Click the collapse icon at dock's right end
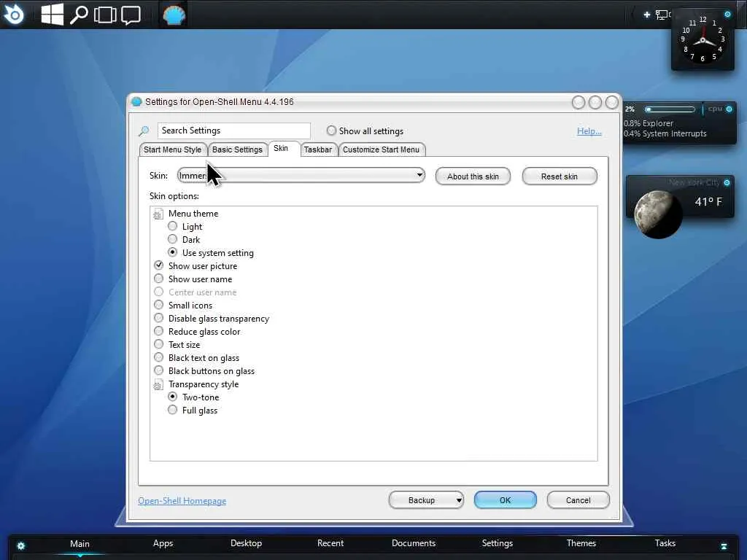The width and height of the screenshot is (747, 560). tap(724, 546)
